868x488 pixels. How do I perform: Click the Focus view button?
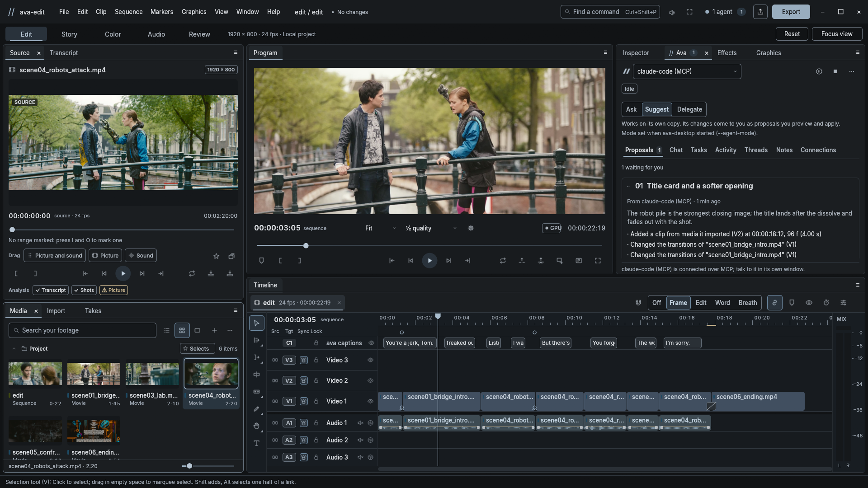pyautogui.click(x=837, y=34)
